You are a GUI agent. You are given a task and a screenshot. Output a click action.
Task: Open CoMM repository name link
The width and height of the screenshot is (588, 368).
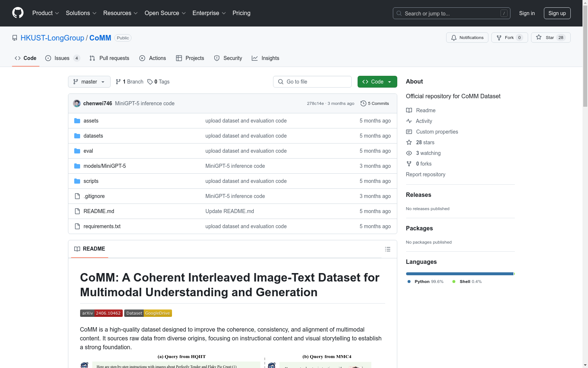100,38
